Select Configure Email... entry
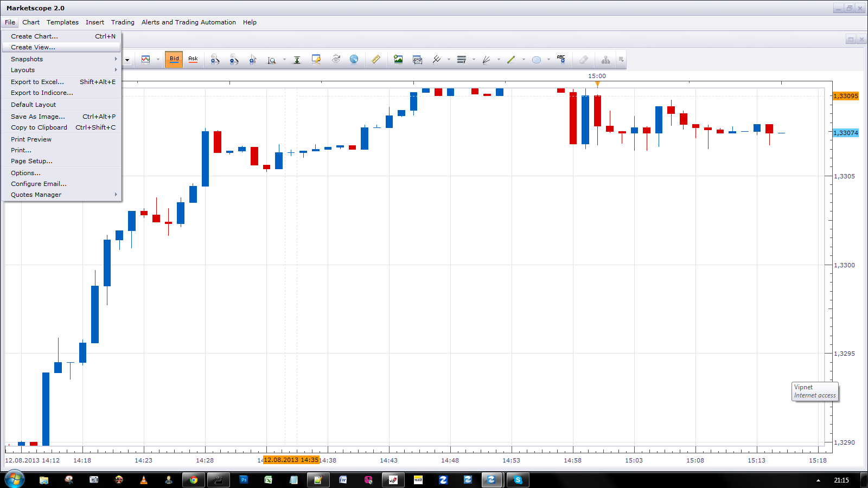Image resolution: width=868 pixels, height=488 pixels. pos(61,184)
